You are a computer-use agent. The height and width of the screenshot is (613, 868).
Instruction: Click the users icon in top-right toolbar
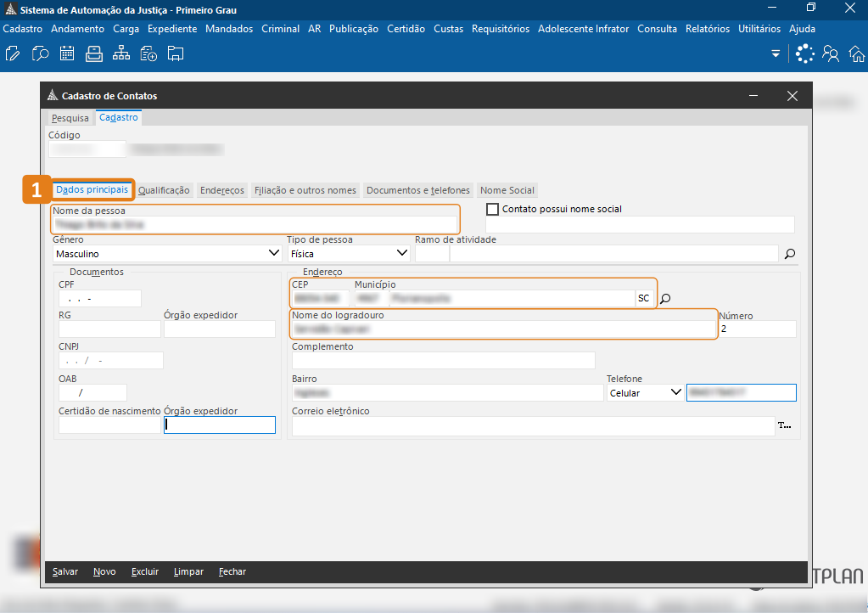(831, 54)
